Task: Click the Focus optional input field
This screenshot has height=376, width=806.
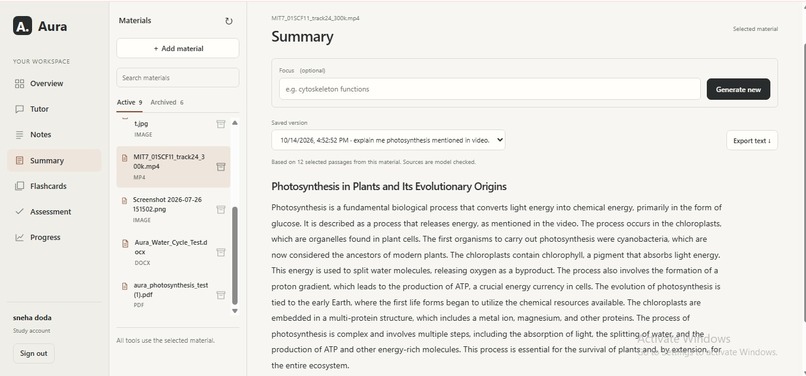Action: click(490, 89)
